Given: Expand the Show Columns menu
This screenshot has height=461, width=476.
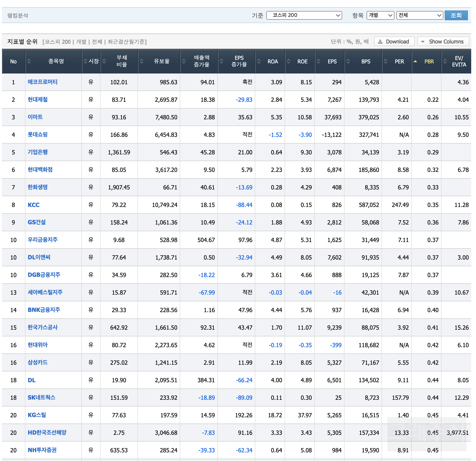Looking at the screenshot, I should [443, 42].
